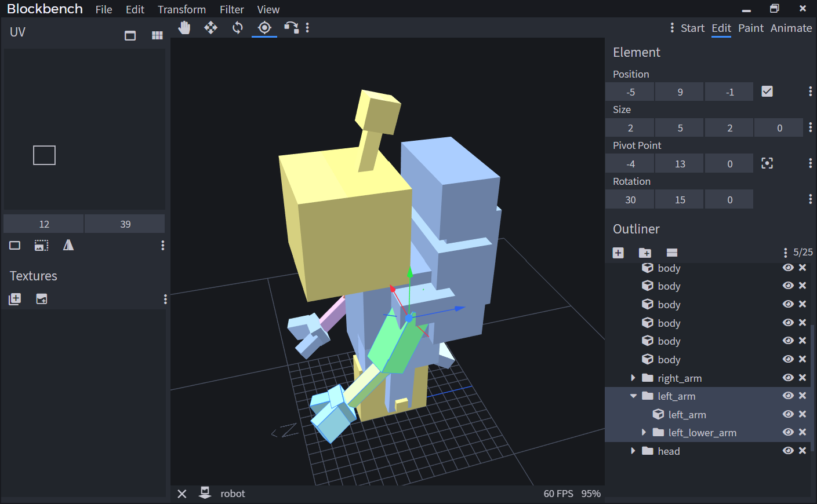Select the Rotate tool

point(237,27)
